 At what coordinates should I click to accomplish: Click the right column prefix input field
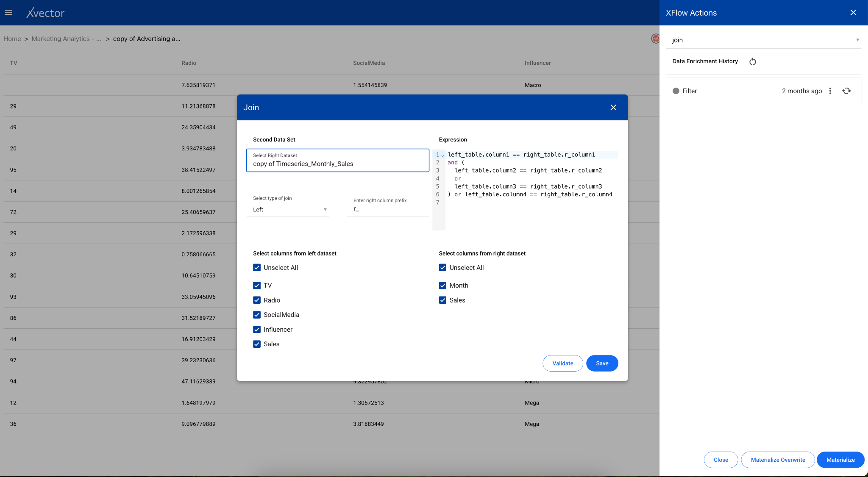[388, 209]
